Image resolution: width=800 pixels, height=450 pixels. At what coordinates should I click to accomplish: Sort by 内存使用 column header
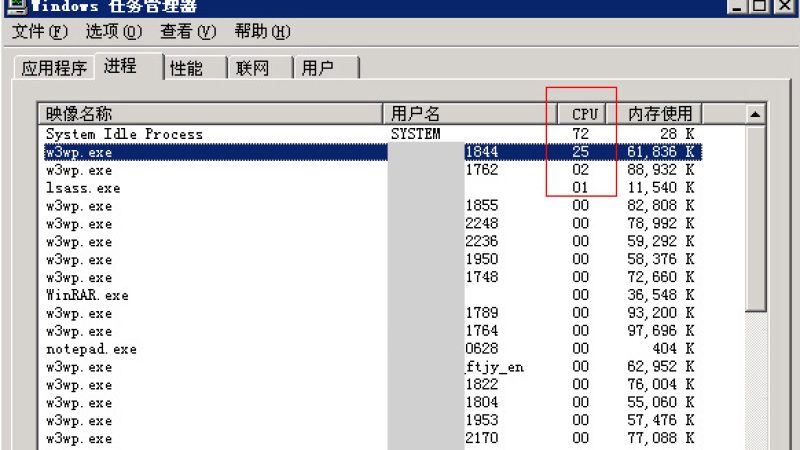(655, 113)
